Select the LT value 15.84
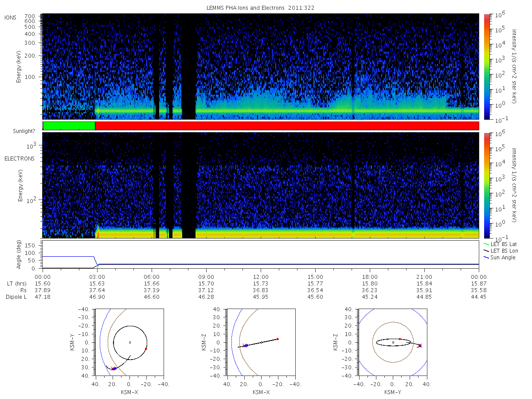532x399 pixels. point(424,284)
